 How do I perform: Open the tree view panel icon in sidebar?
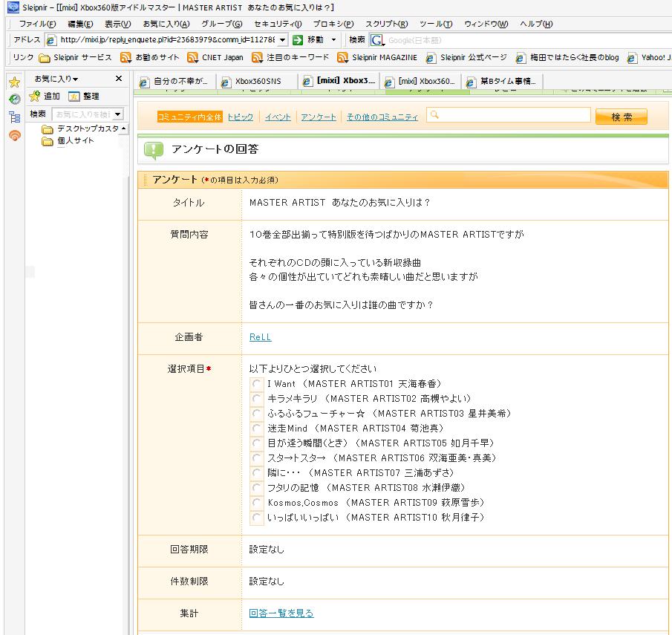pyautogui.click(x=15, y=117)
